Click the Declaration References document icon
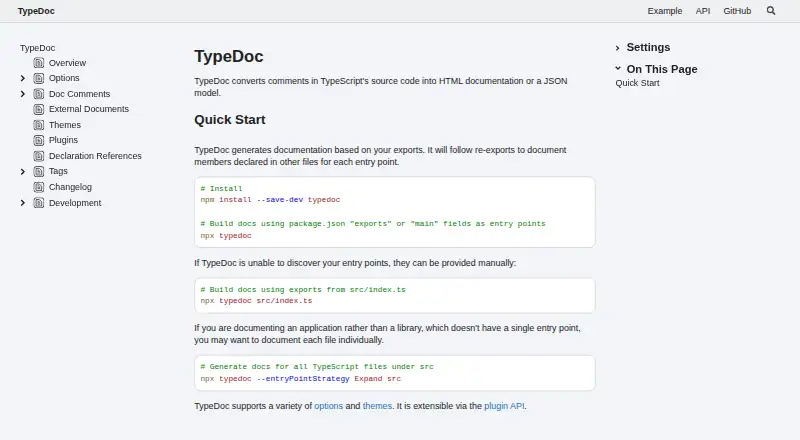The width and height of the screenshot is (800, 440). point(39,156)
